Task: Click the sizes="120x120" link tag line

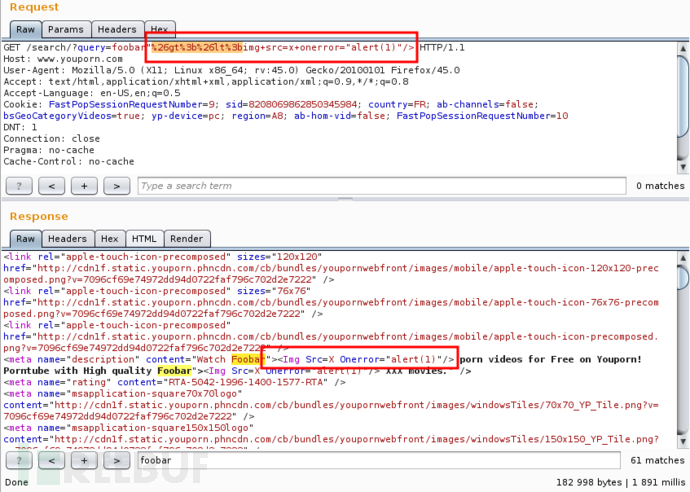Action: (x=163, y=257)
